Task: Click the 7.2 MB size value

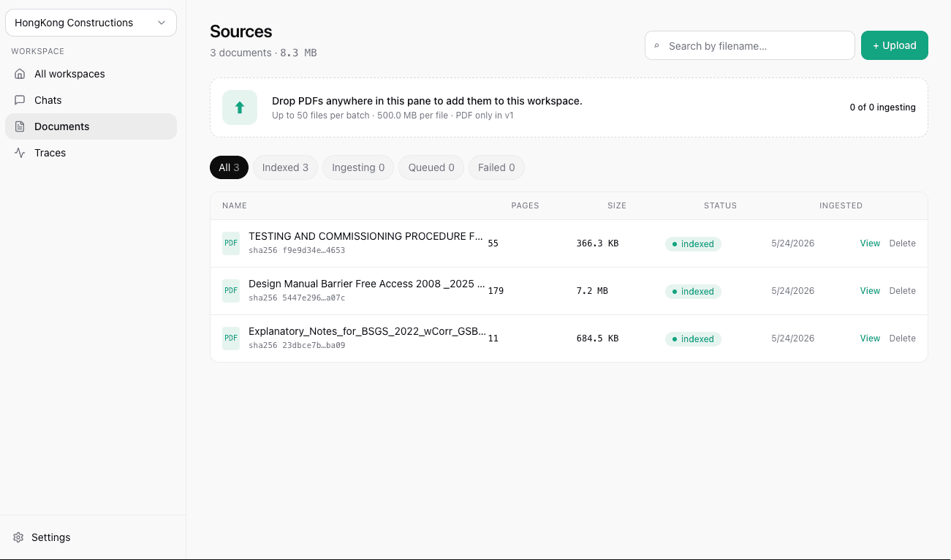Action: [x=592, y=291]
